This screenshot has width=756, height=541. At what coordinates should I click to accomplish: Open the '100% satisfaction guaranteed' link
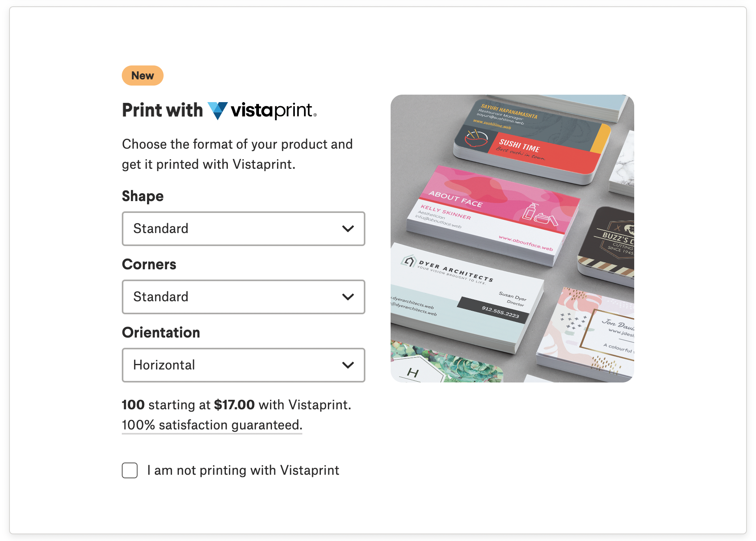pos(212,425)
